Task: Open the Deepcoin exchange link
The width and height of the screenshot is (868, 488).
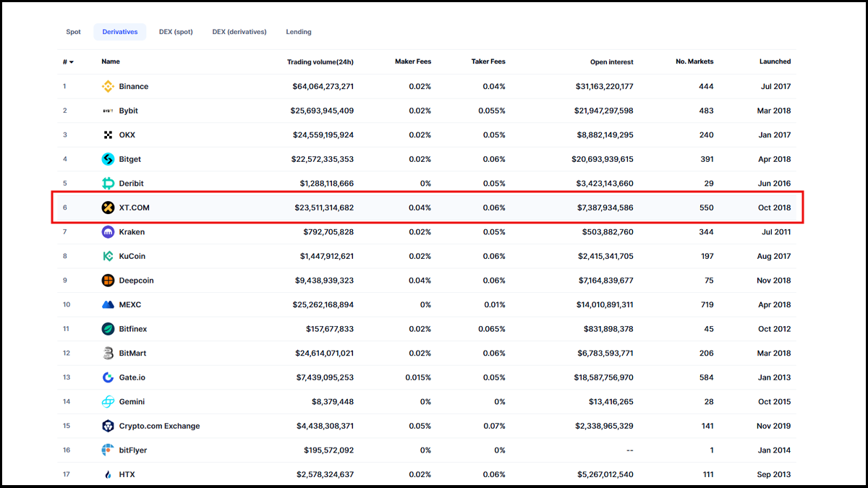Action: pyautogui.click(x=137, y=281)
